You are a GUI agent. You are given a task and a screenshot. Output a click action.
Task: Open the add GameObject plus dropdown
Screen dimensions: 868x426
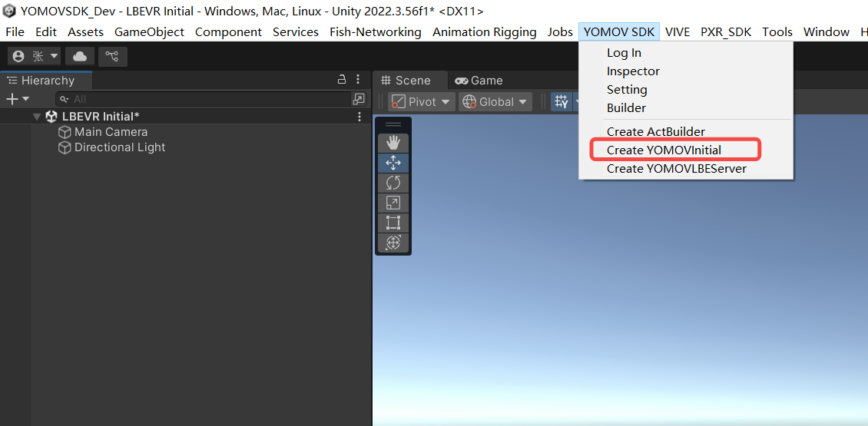tap(17, 99)
